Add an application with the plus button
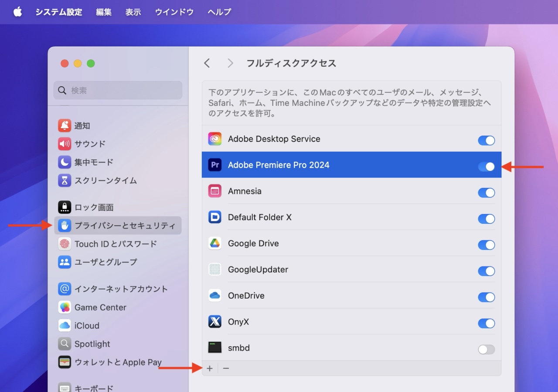558x392 pixels. [x=210, y=368]
